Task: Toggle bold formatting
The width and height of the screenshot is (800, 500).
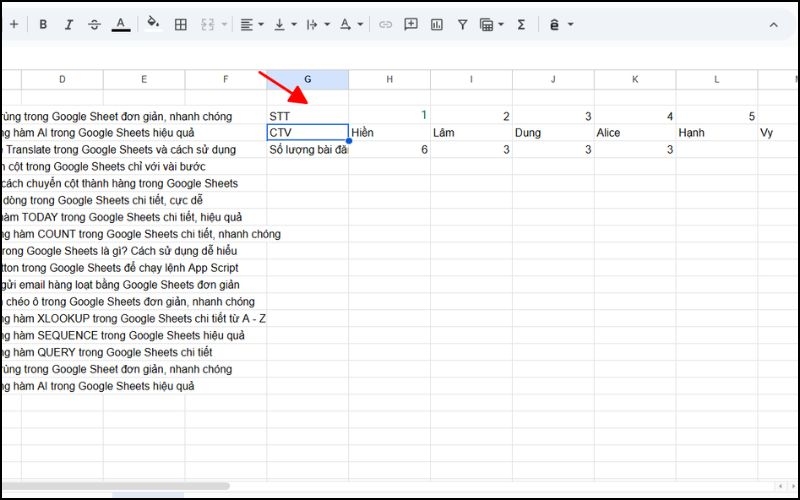Action: click(43, 25)
